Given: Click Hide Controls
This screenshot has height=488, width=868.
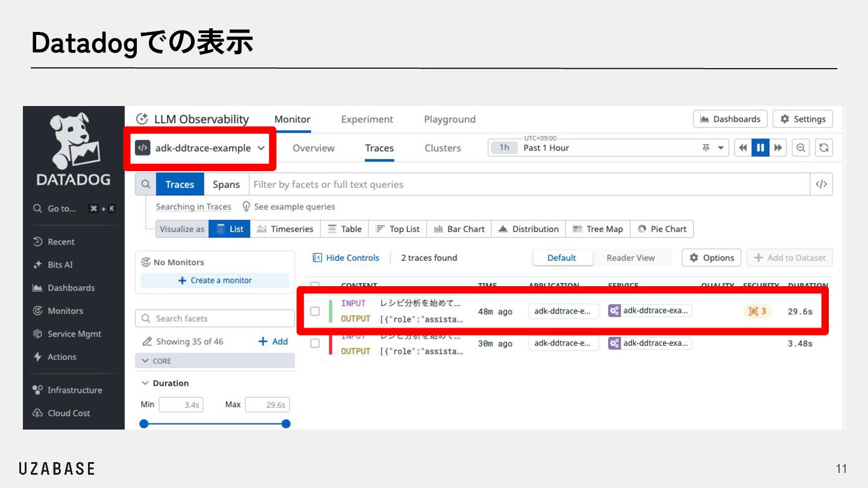Looking at the screenshot, I should (346, 258).
